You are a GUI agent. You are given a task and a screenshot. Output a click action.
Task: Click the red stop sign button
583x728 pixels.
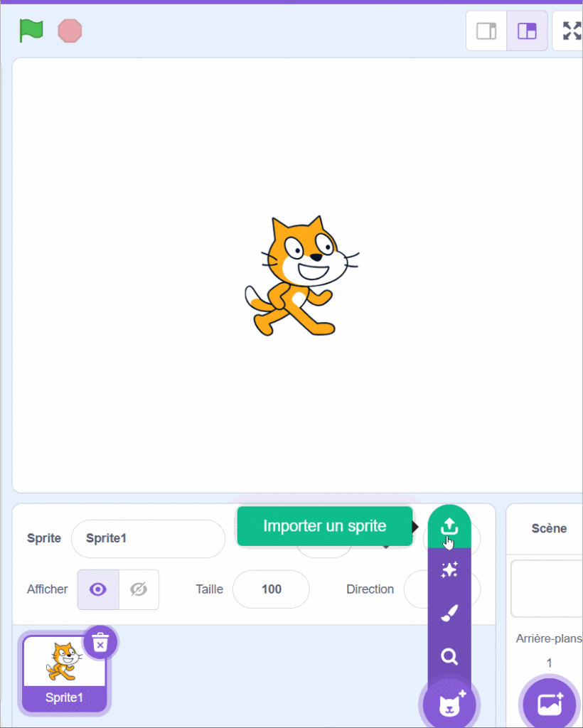70,31
